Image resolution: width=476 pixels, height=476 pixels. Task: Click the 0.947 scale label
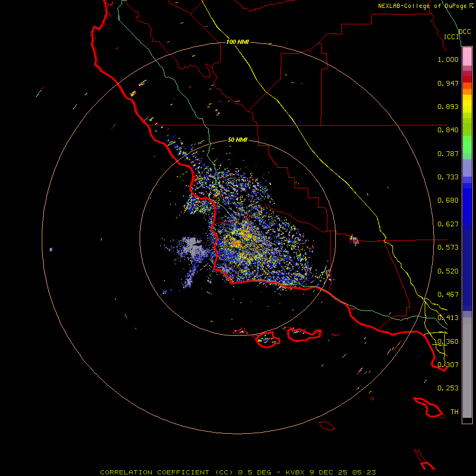[448, 83]
